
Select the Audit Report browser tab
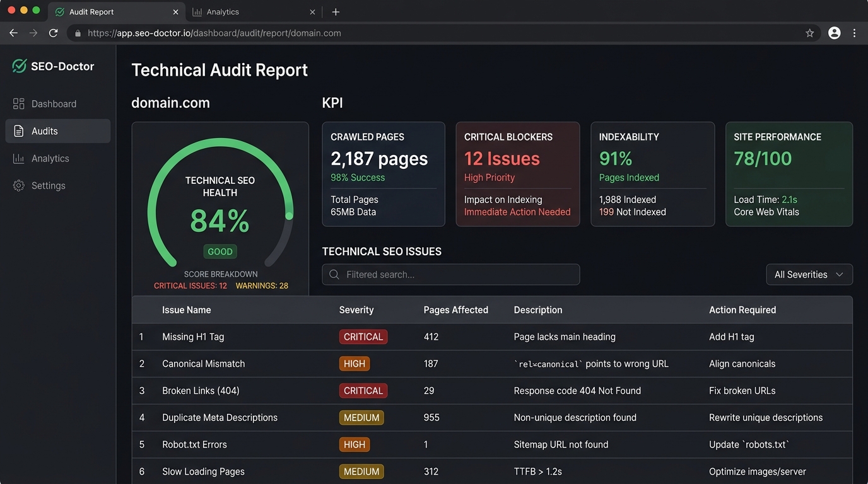pos(117,12)
